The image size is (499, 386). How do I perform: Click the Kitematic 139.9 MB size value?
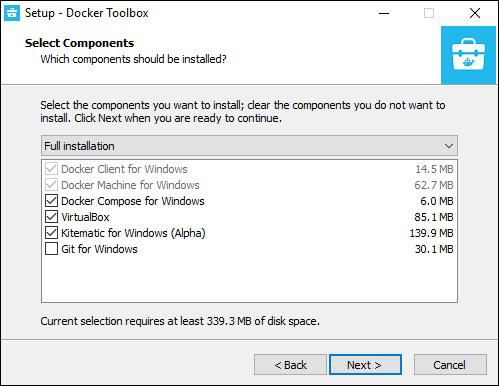click(431, 233)
